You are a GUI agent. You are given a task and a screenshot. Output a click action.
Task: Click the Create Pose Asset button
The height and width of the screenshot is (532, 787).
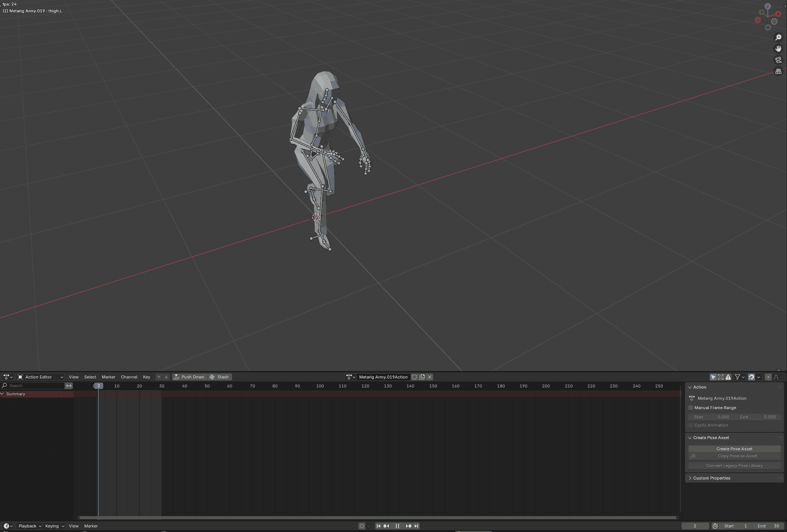pos(734,449)
